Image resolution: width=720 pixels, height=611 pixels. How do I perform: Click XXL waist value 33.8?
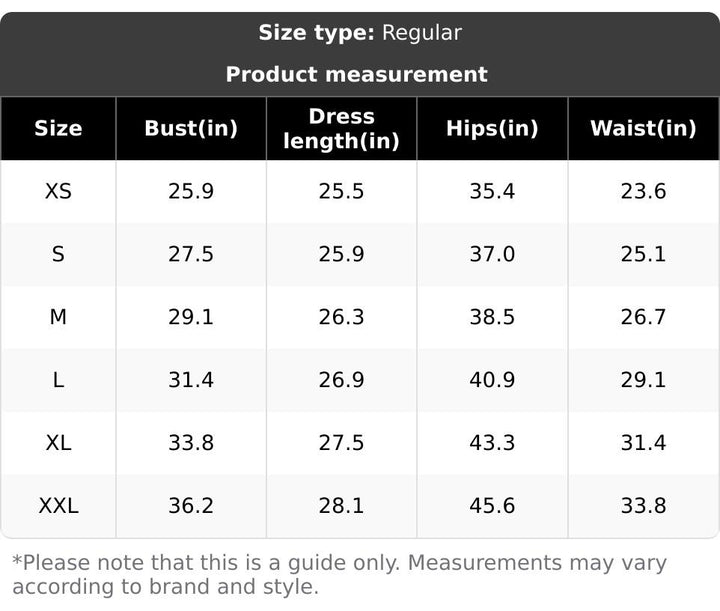(x=643, y=505)
